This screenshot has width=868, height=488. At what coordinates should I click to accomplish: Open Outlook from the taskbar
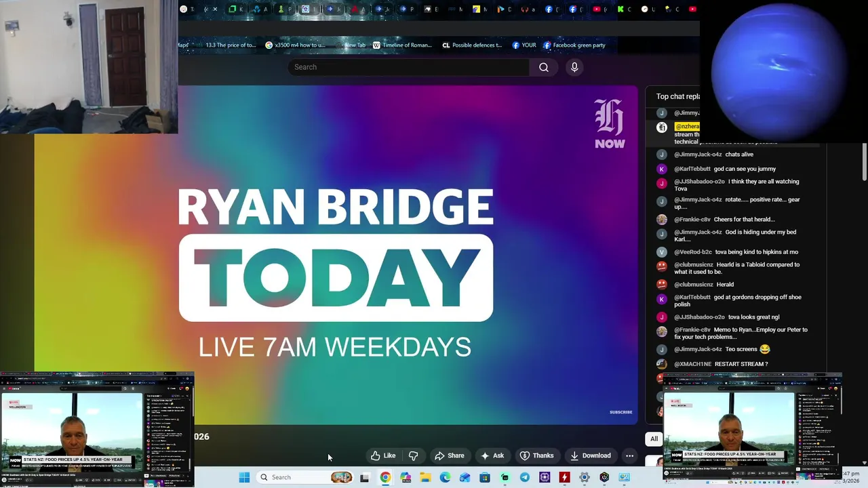pyautogui.click(x=465, y=477)
